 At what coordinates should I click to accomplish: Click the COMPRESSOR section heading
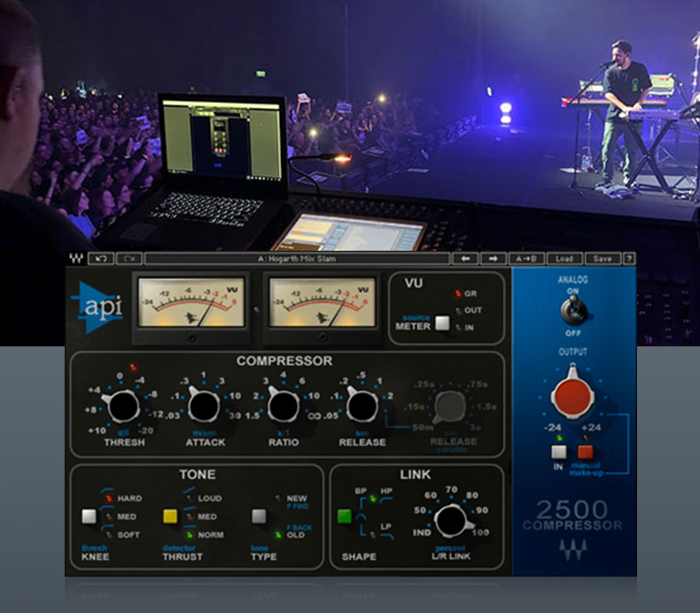click(x=284, y=361)
